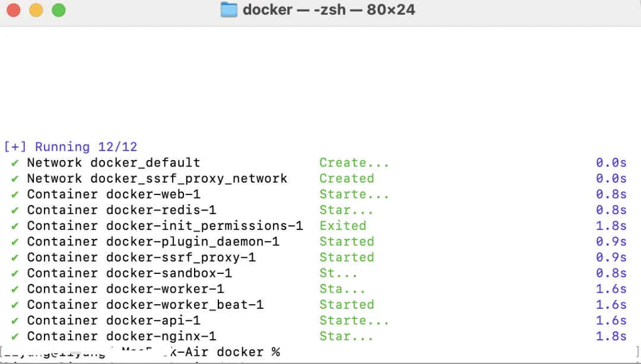Click the docker-worker-1 container name
This screenshot has height=364, width=641.
[165, 289]
